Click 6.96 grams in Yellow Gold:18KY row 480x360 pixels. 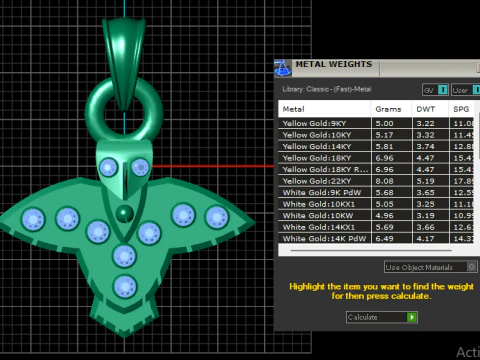[384, 158]
